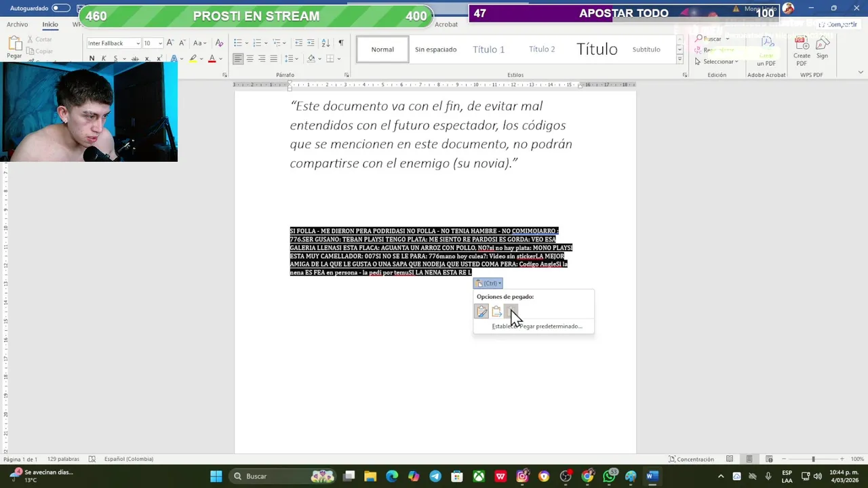The height and width of the screenshot is (488, 868).
Task: Increase paragraph indent
Action: click(311, 43)
